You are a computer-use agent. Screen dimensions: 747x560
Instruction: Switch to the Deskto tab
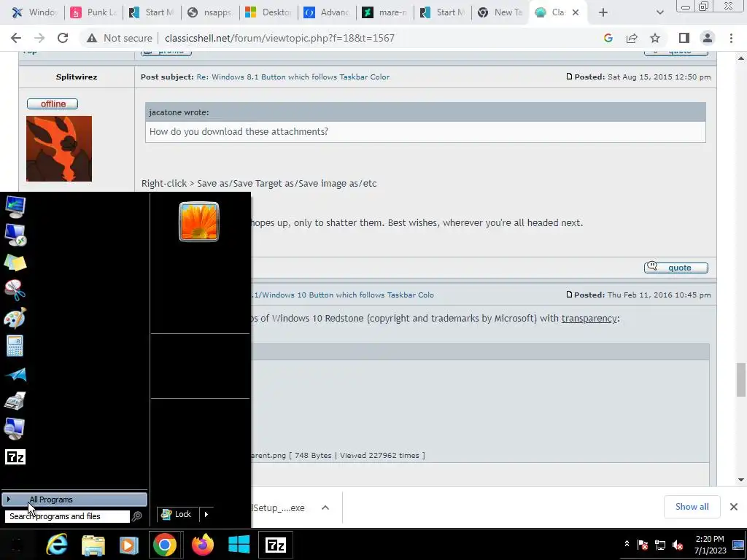coord(268,12)
